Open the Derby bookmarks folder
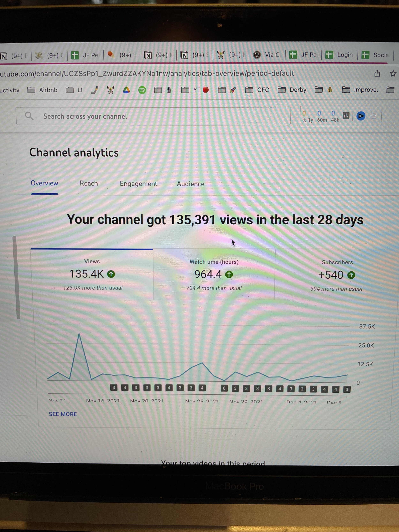The image size is (399, 532). 292,90
